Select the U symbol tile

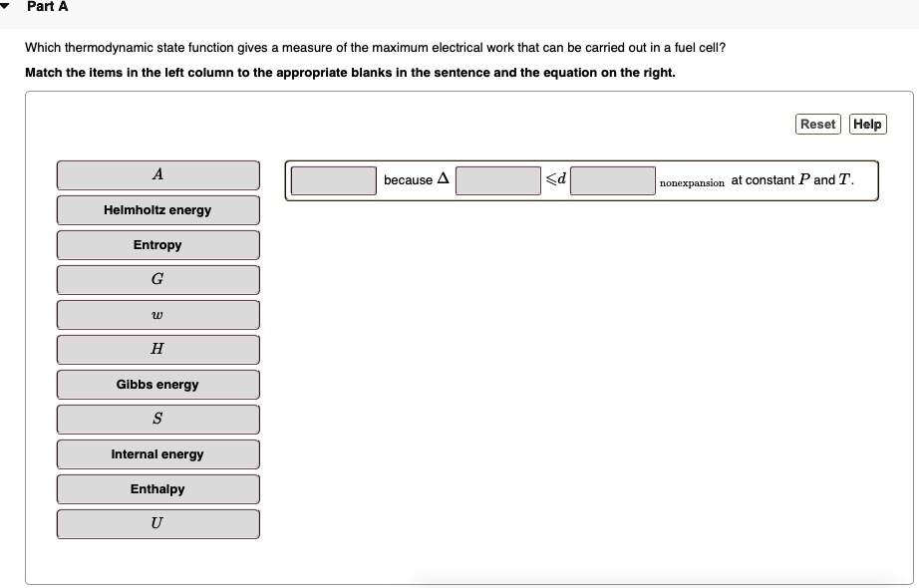click(x=157, y=523)
